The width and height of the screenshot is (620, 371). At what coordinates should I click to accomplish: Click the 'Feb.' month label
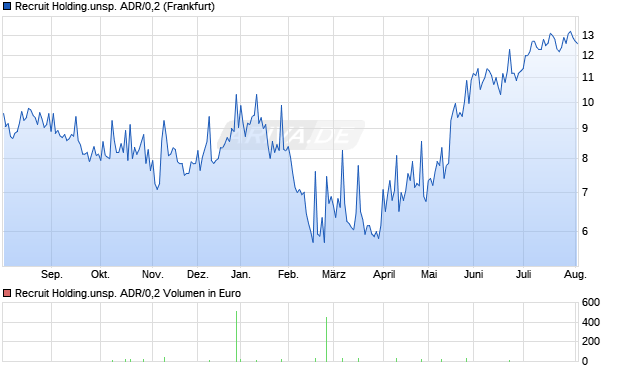(x=288, y=274)
